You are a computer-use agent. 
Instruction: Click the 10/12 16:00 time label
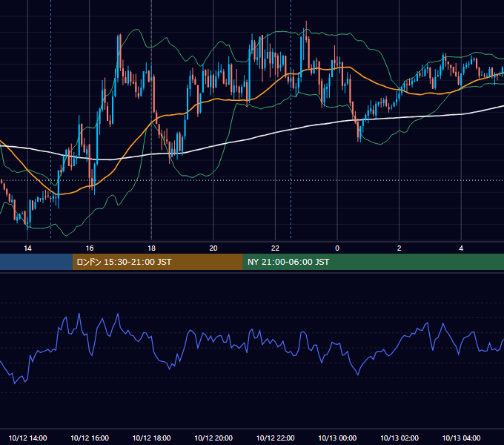coord(90,438)
